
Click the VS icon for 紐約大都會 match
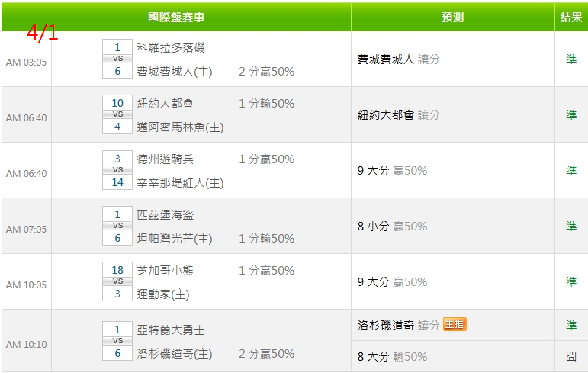pyautogui.click(x=117, y=114)
